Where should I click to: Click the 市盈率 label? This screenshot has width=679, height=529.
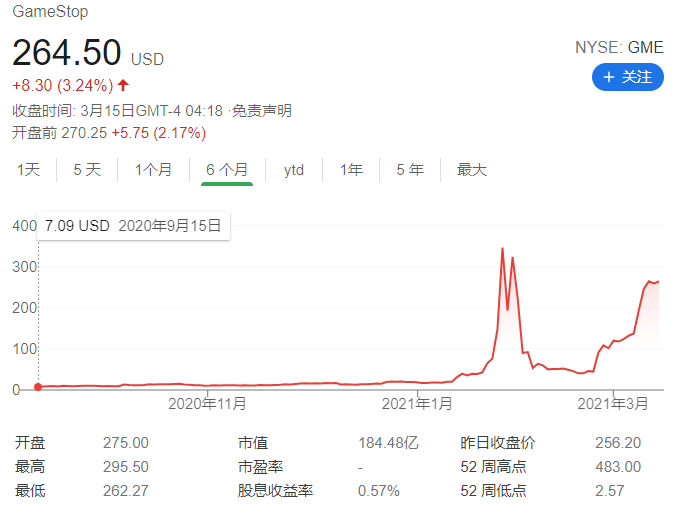pyautogui.click(x=260, y=467)
